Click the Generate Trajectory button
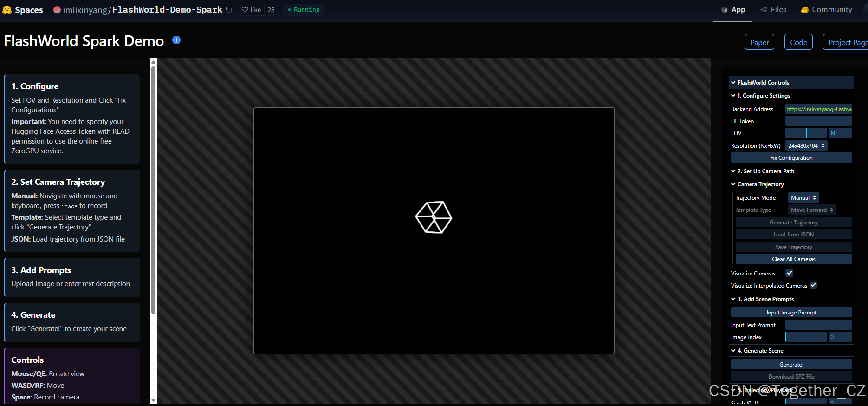 point(794,222)
